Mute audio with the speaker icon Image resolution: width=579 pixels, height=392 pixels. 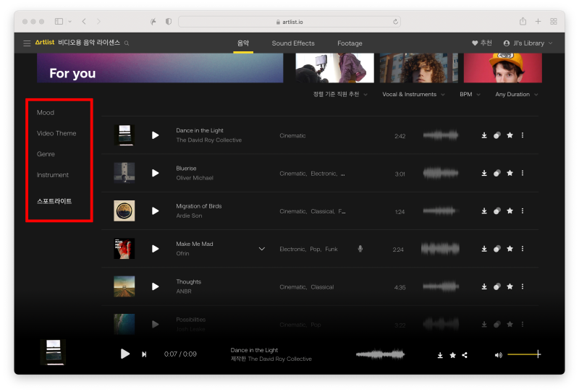pyautogui.click(x=499, y=355)
